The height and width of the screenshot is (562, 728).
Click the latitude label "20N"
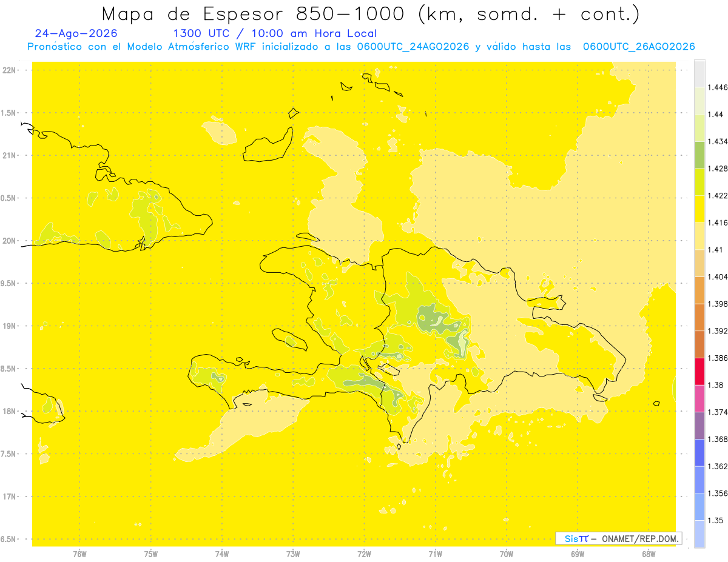tap(10, 241)
